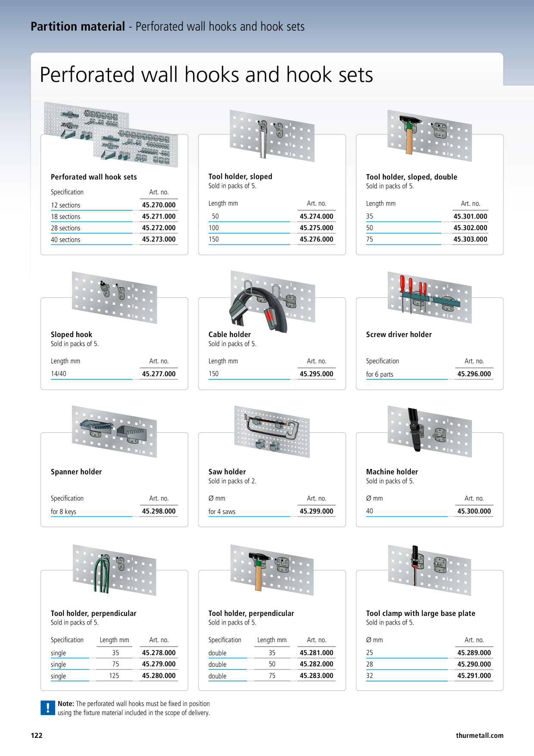Click the Perforated wall hook sets product image

(111, 134)
